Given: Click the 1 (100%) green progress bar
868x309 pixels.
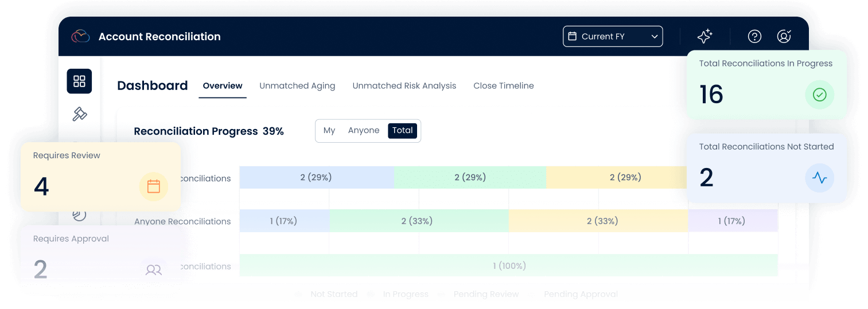Looking at the screenshot, I should [508, 266].
